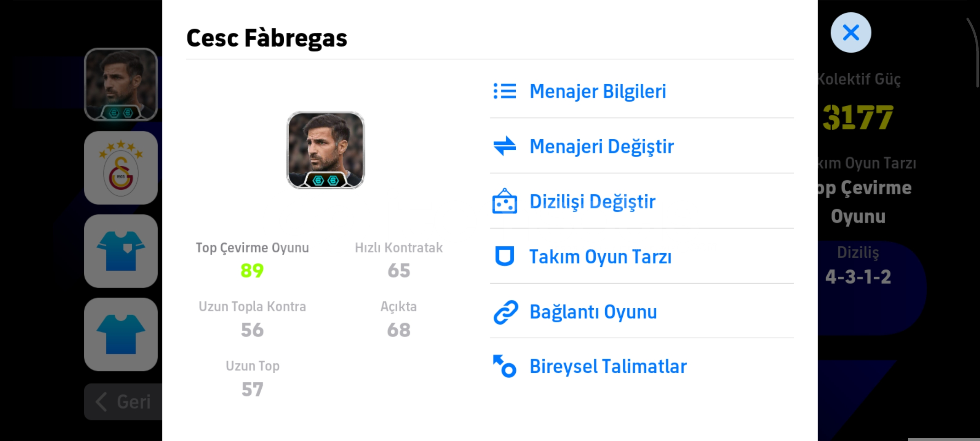Viewport: 980px width, 441px height.
Task: Open Takım Oyun Tarzı settings
Action: (600, 256)
